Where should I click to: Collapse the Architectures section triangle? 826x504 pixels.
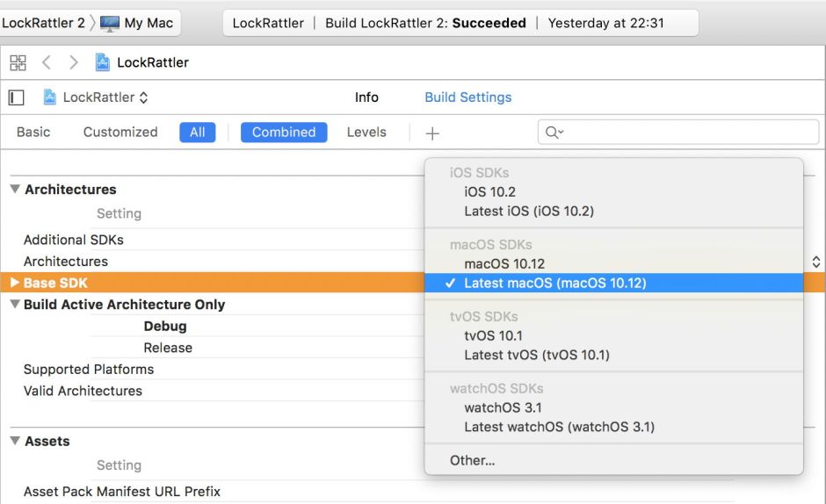[x=15, y=189]
